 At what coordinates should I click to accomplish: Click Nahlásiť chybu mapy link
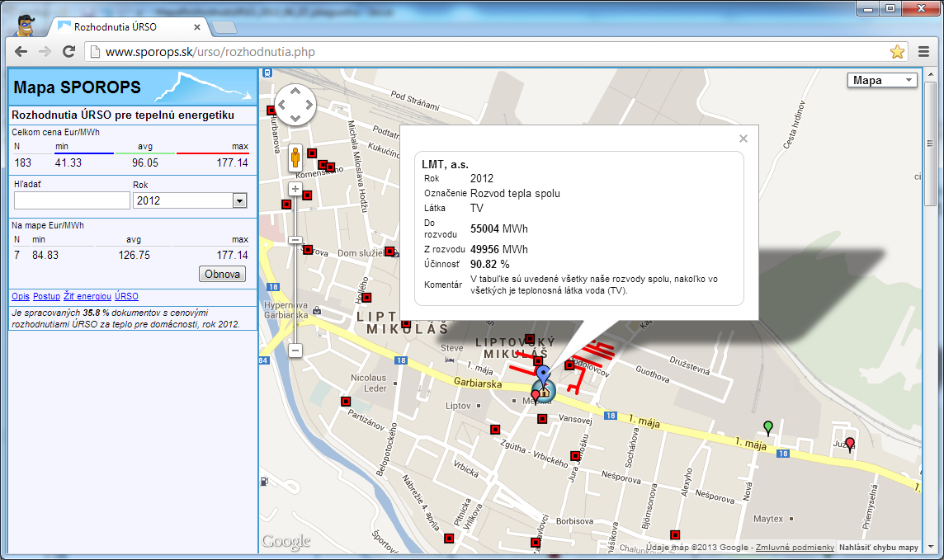[x=878, y=548]
